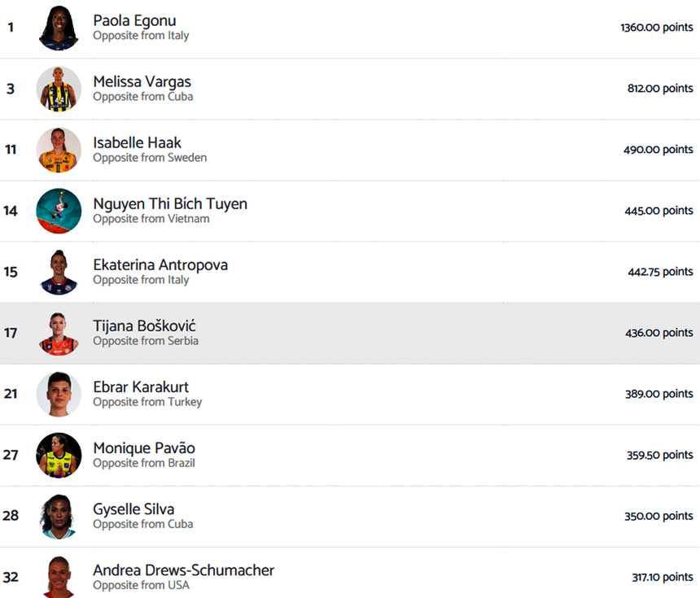Click Ekaterina Antropova's profile picture
The height and width of the screenshot is (598, 700).
59,272
